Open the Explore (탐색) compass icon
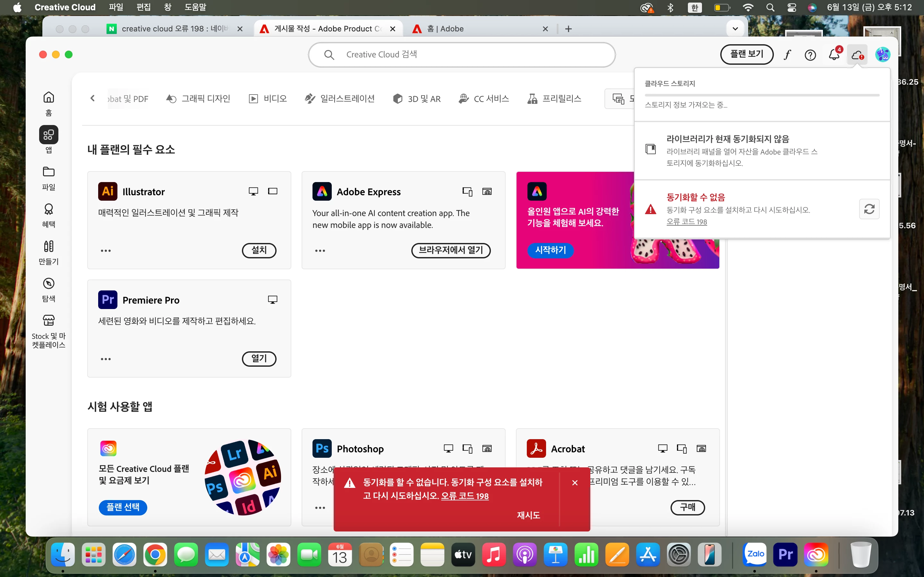Image resolution: width=924 pixels, height=577 pixels. coord(48,284)
